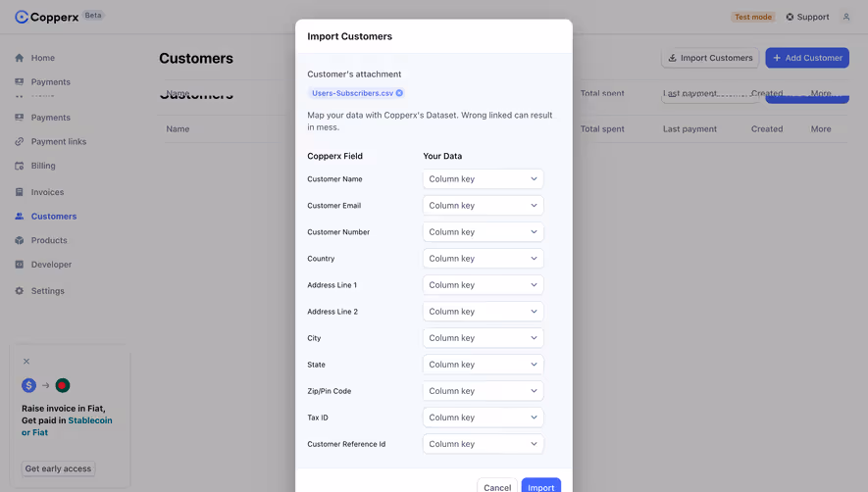The height and width of the screenshot is (492, 868).
Task: Go to Home in sidebar
Action: [42, 58]
